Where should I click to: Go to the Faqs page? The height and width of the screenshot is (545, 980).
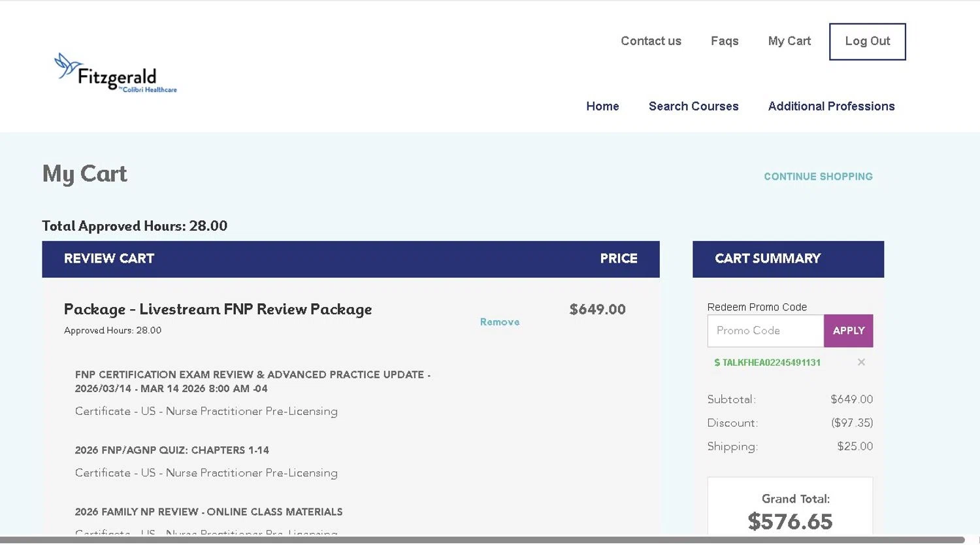tap(725, 41)
